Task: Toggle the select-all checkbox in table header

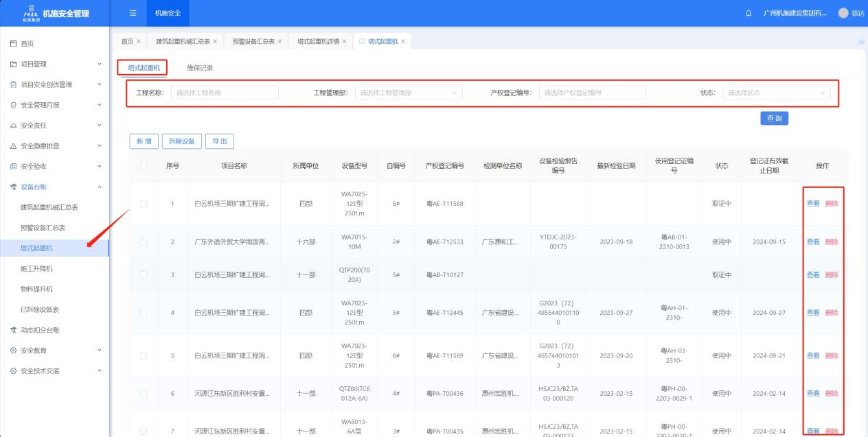Action: (x=144, y=165)
